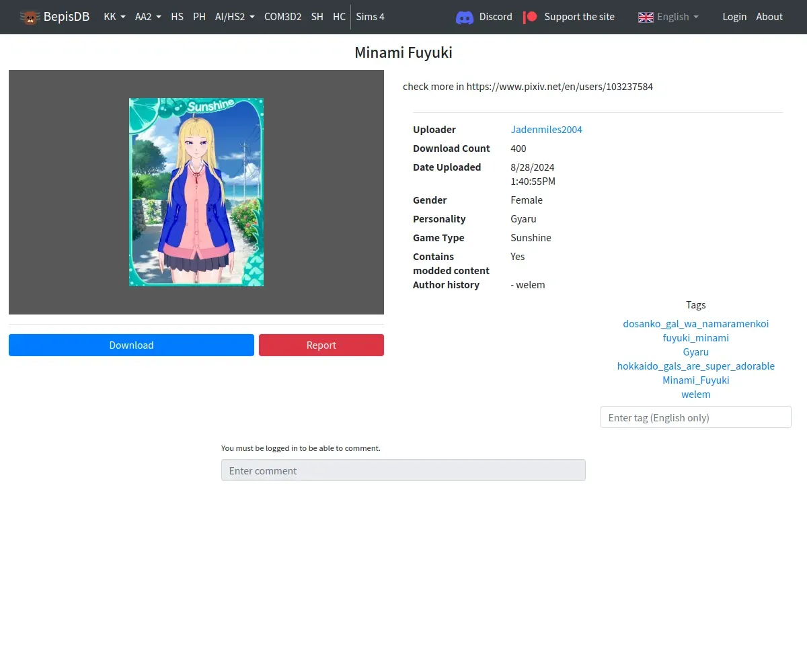Screen dimensions: 807x672
Task: Click the hokkaido_gals_are_super_adorable tag
Action: 696,366
